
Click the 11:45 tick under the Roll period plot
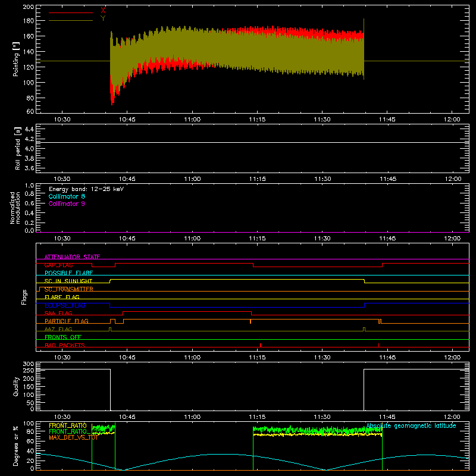pos(388,179)
